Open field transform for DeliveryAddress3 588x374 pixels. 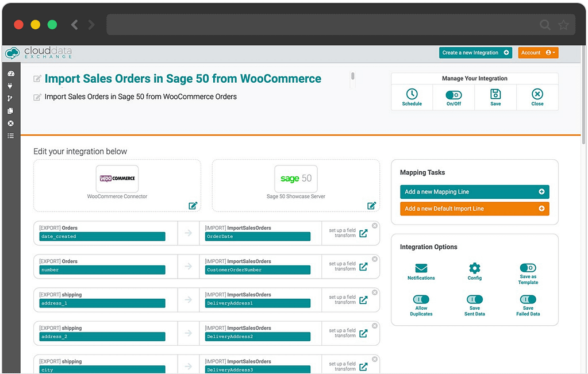[363, 367]
